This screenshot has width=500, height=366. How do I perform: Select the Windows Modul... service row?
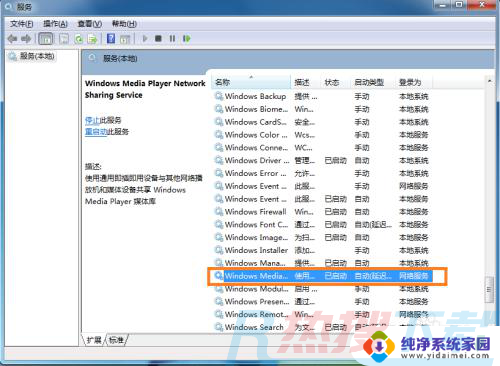[322, 289]
